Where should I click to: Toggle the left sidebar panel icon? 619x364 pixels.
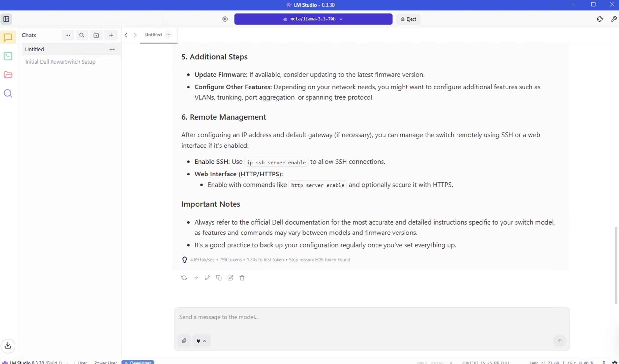point(6,19)
